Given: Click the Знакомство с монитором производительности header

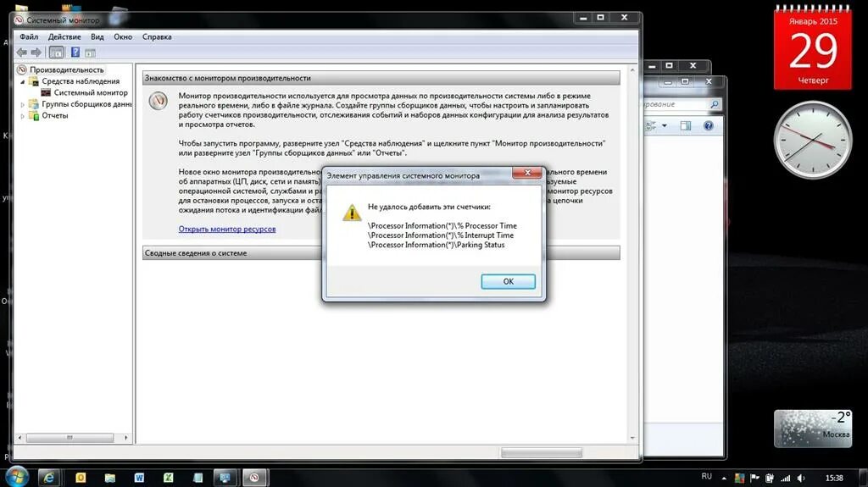Looking at the screenshot, I should 381,78.
